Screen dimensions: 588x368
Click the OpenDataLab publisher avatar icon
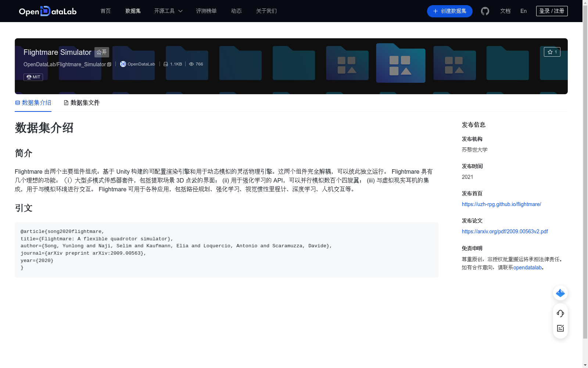click(123, 64)
